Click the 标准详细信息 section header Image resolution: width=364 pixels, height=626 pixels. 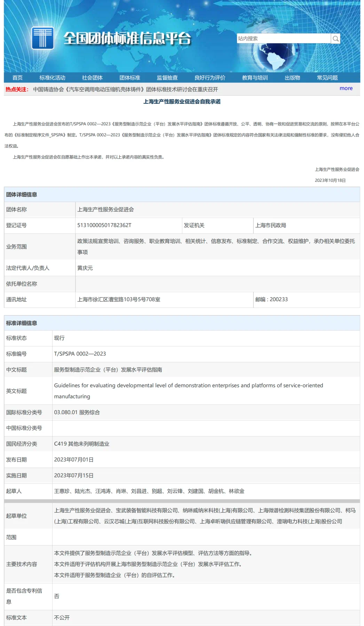point(22,323)
